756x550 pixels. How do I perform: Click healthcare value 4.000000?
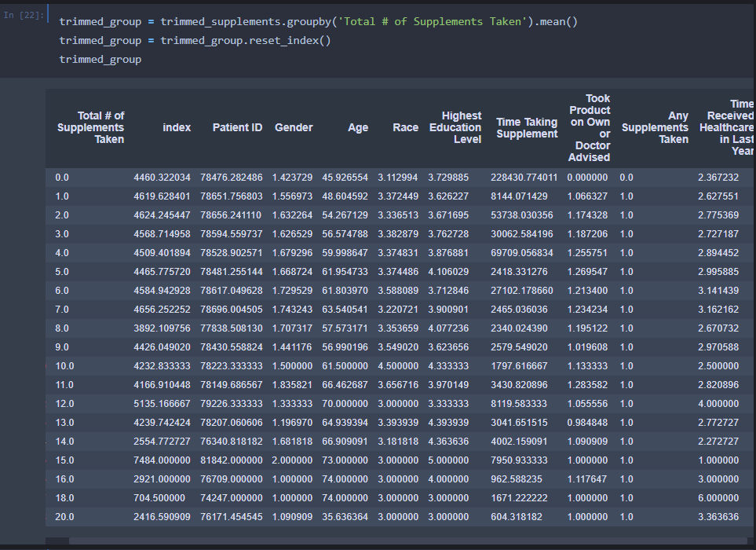click(718, 403)
